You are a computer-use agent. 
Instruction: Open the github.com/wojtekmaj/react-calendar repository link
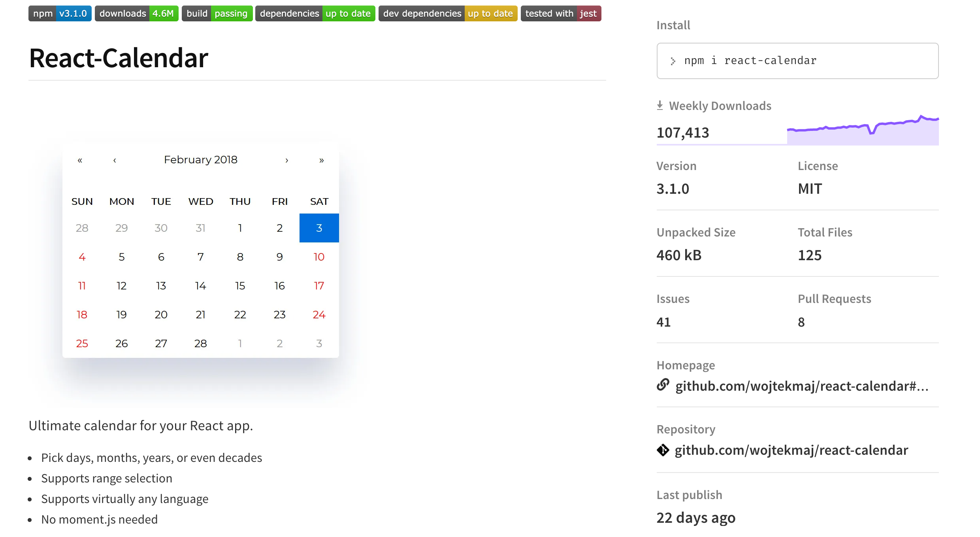click(792, 450)
